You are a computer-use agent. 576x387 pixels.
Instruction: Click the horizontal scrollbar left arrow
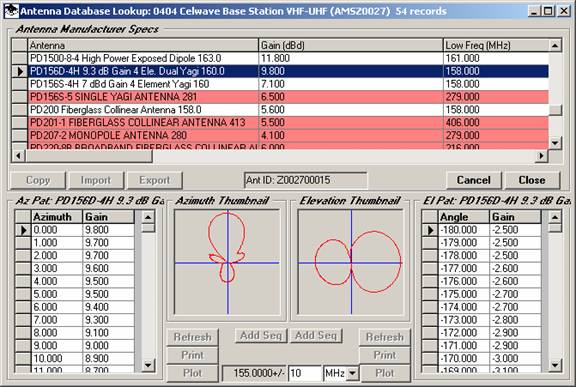tap(18, 156)
